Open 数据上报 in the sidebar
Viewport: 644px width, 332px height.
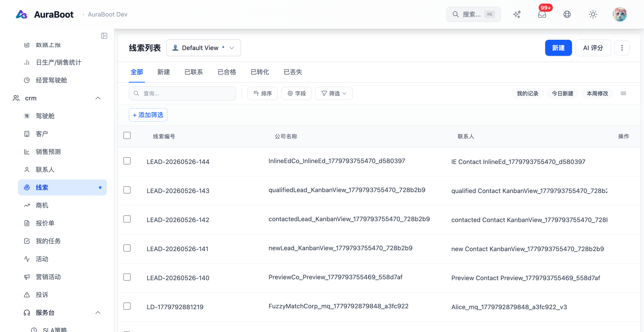62,45
